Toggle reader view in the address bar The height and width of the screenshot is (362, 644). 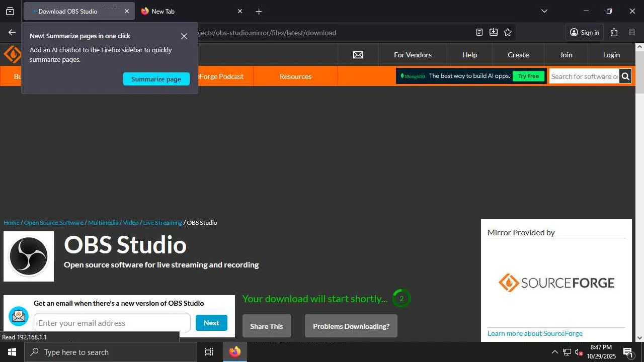(x=479, y=32)
